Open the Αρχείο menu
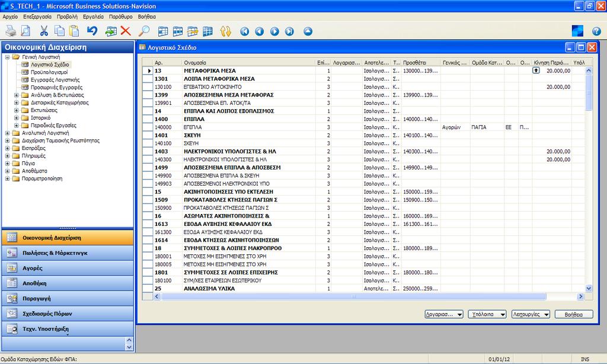The width and height of the screenshot is (607, 364). 11,17
